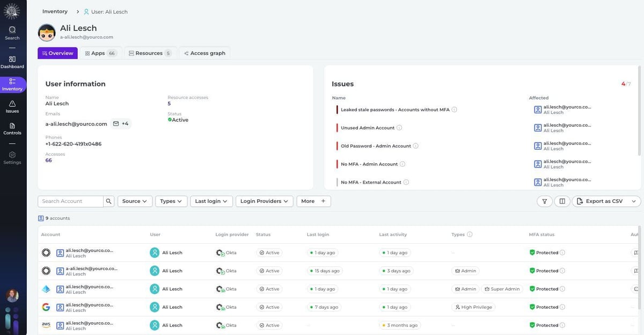Switch to the Overview tab
This screenshot has height=335, width=644.
(57, 53)
